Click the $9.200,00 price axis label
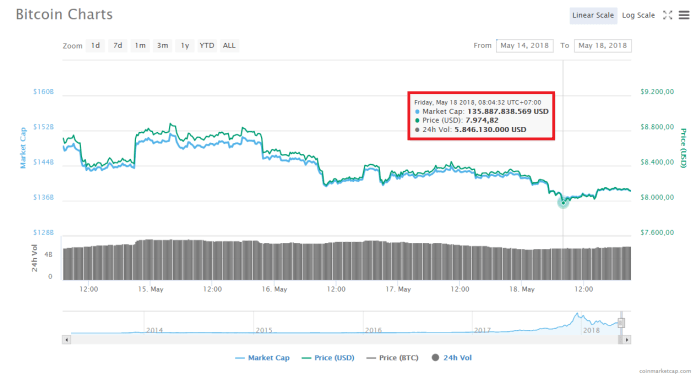 tap(657, 92)
